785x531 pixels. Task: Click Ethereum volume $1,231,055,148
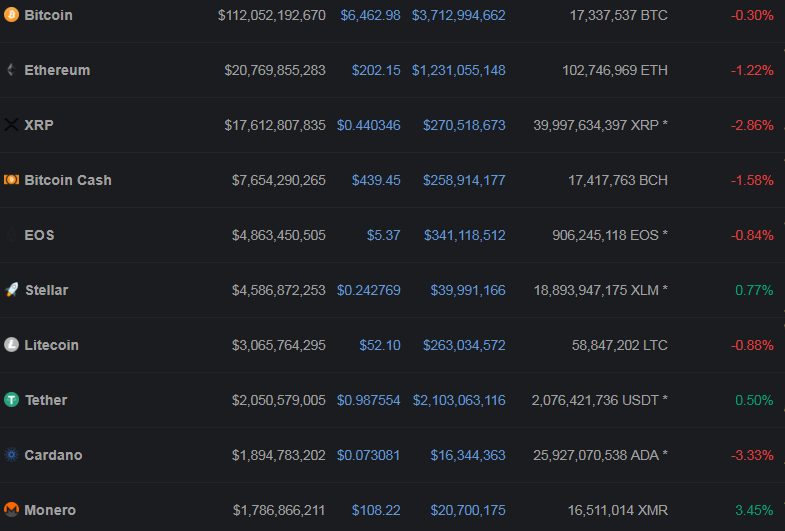click(459, 71)
